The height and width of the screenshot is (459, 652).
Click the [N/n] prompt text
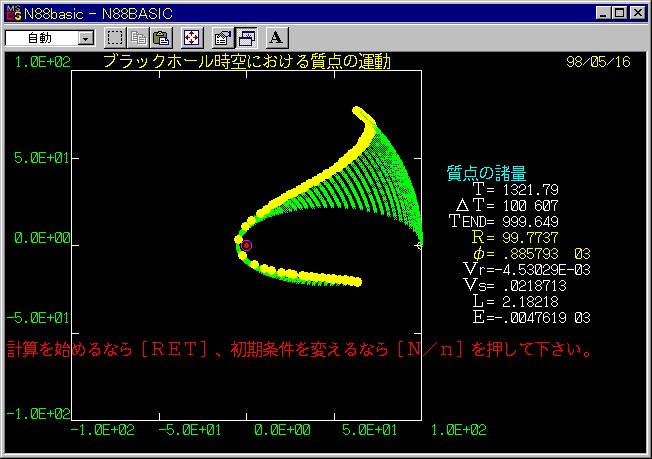tap(430, 350)
